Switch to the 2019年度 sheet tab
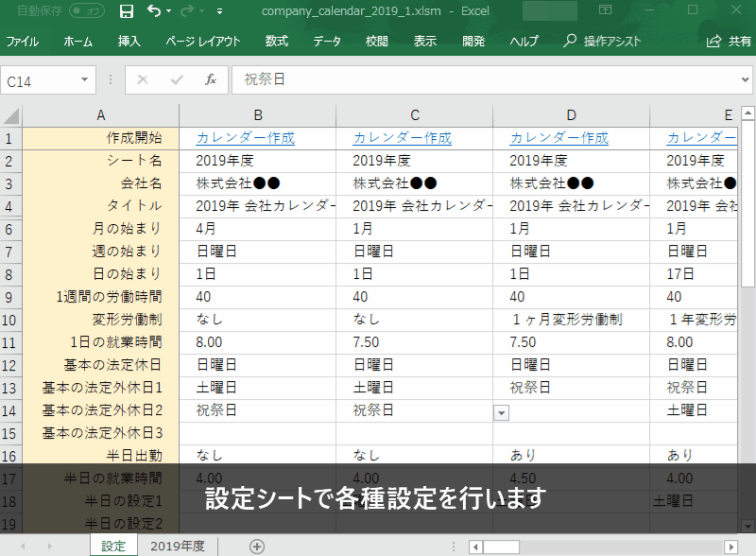The width and height of the screenshot is (756, 556). point(180,546)
